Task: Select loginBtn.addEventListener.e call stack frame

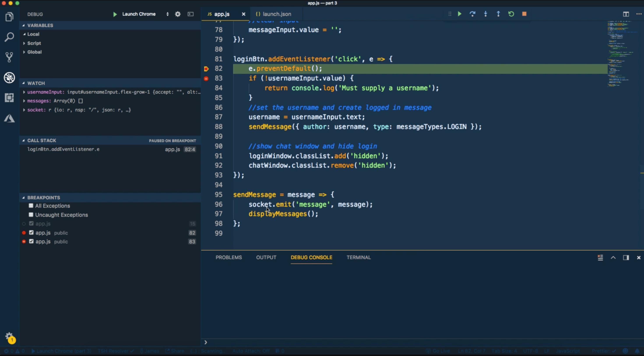Action: coord(110,149)
